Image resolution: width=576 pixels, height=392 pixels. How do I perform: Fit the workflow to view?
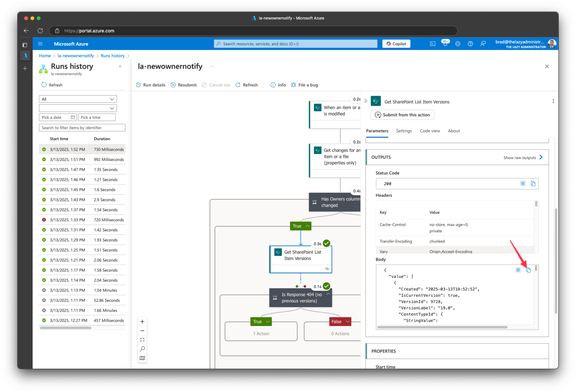pos(142,339)
